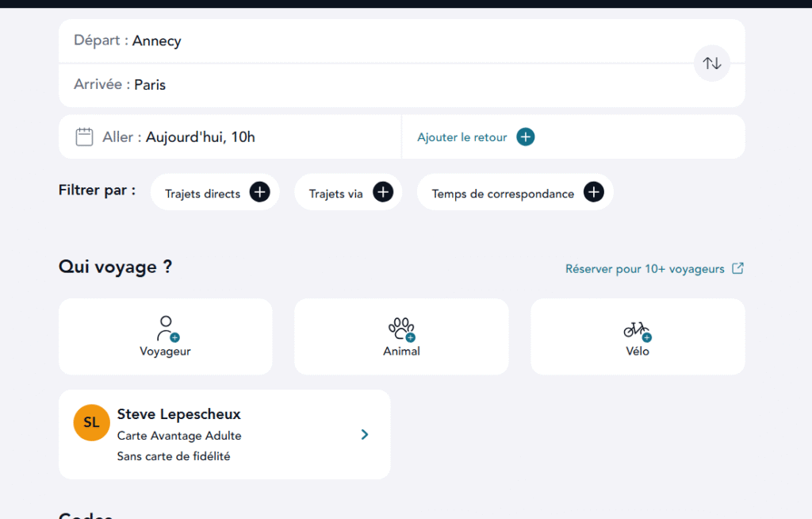Swap departure and arrival stations
This screenshot has height=519, width=812.
coord(711,63)
